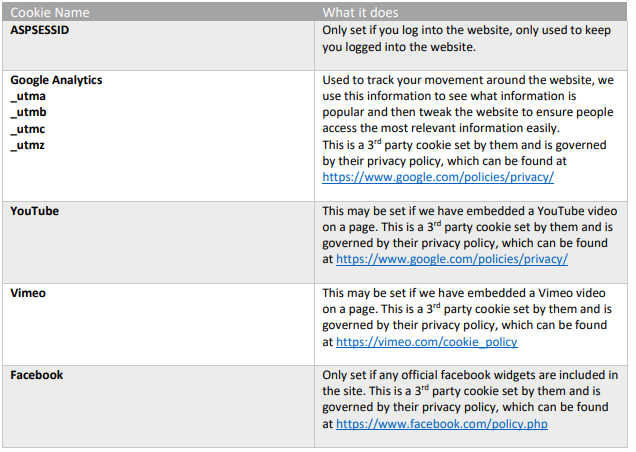636x452 pixels.
Task: Click the "What it does" column header
Action: 360,13
